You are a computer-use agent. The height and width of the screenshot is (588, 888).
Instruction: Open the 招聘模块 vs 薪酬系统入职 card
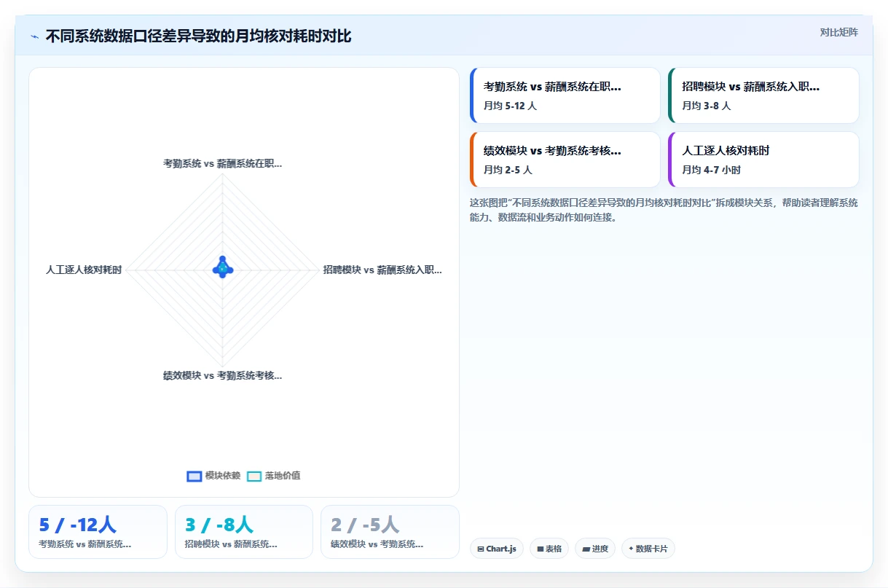pyautogui.click(x=763, y=95)
